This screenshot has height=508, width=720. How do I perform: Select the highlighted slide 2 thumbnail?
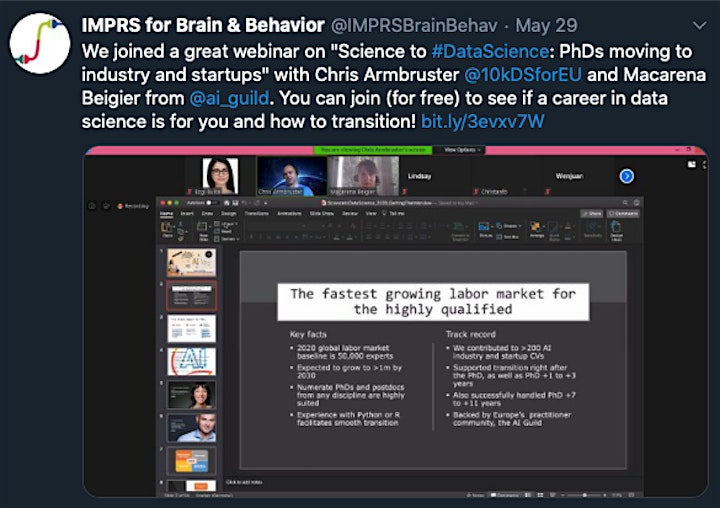tap(191, 295)
